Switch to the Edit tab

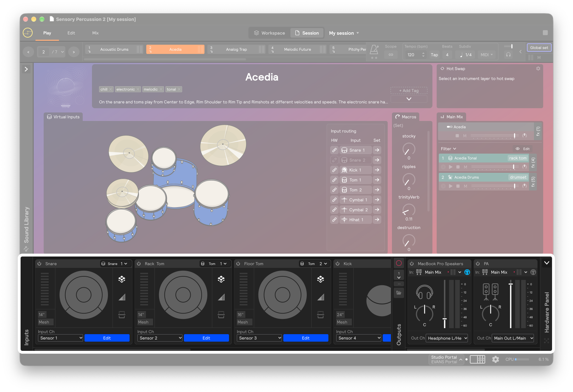[x=71, y=33]
